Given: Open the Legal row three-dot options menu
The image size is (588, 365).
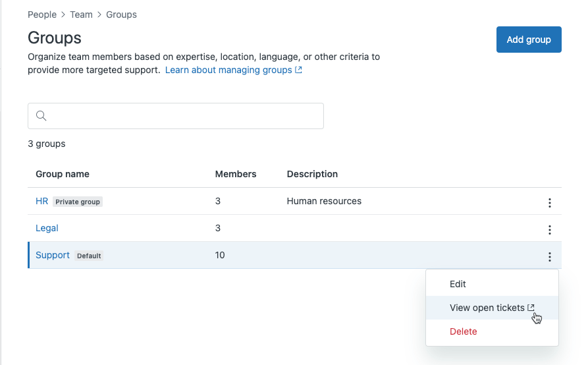Looking at the screenshot, I should (549, 230).
